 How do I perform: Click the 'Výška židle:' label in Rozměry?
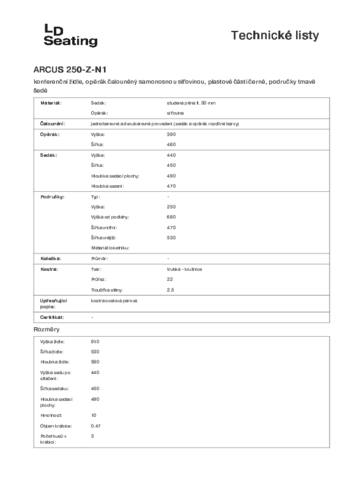(x=52, y=342)
